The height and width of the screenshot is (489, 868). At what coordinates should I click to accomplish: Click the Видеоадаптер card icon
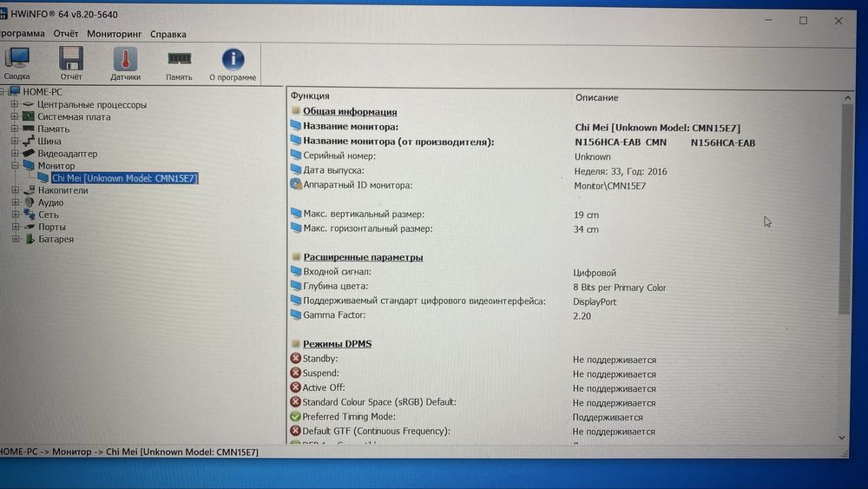tap(29, 153)
